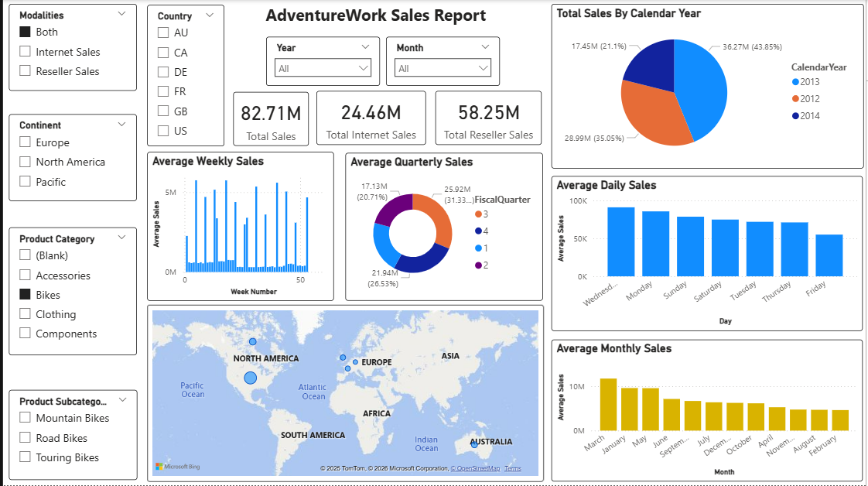This screenshot has width=868, height=486.
Task: Click the Friday bar in daily sales
Action: click(x=829, y=255)
